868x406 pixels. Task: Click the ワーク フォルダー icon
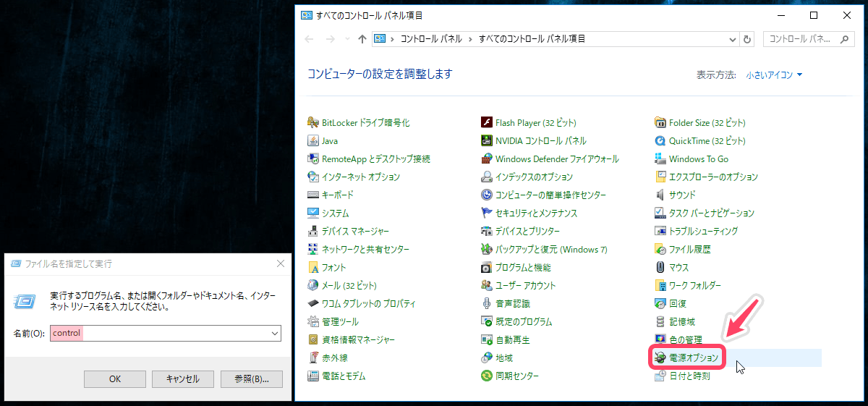[660, 286]
